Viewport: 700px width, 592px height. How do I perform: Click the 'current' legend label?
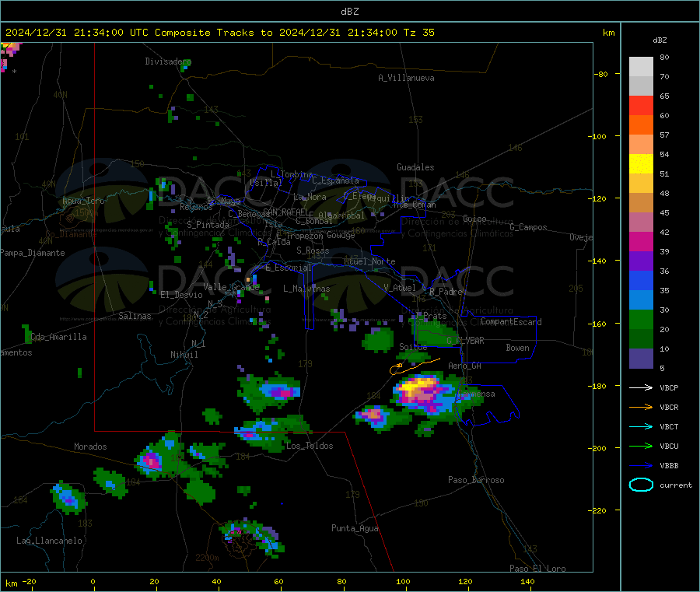[x=675, y=485]
